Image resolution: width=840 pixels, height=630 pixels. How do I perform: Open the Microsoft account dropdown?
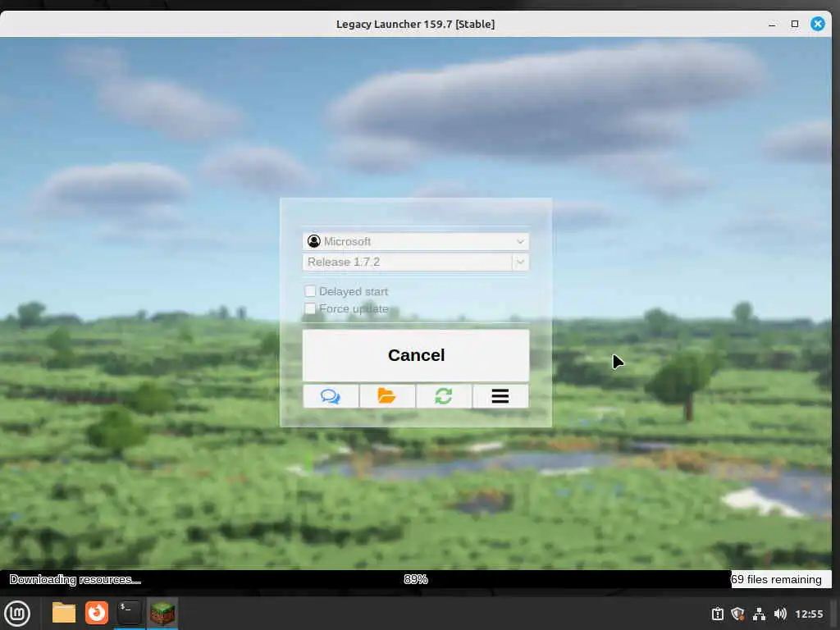point(416,242)
